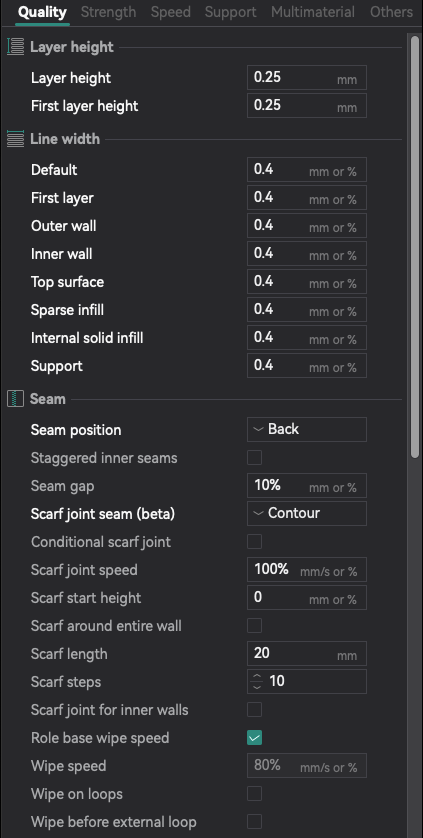Disable Role base wipe speed checkbox

coord(255,738)
